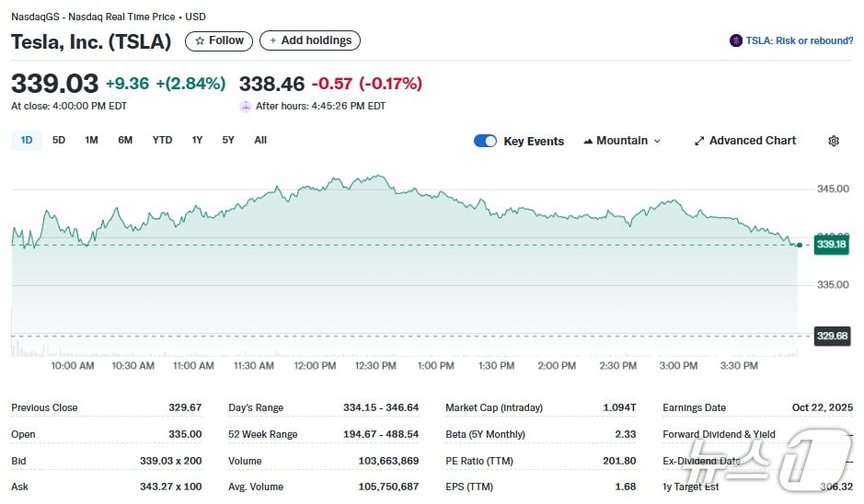Show All historical price data
Screen dimensions: 864x504
(x=260, y=140)
